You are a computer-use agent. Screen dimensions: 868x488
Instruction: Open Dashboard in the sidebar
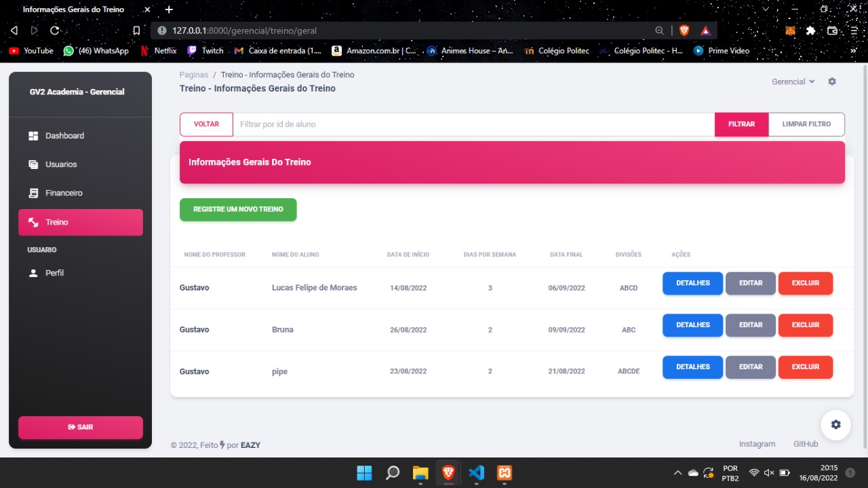point(64,136)
